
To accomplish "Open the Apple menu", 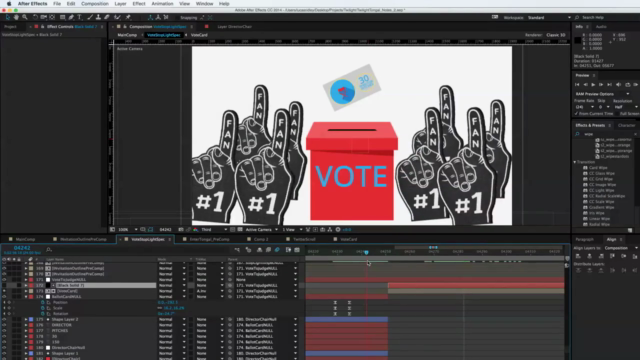I will tap(9, 4).
